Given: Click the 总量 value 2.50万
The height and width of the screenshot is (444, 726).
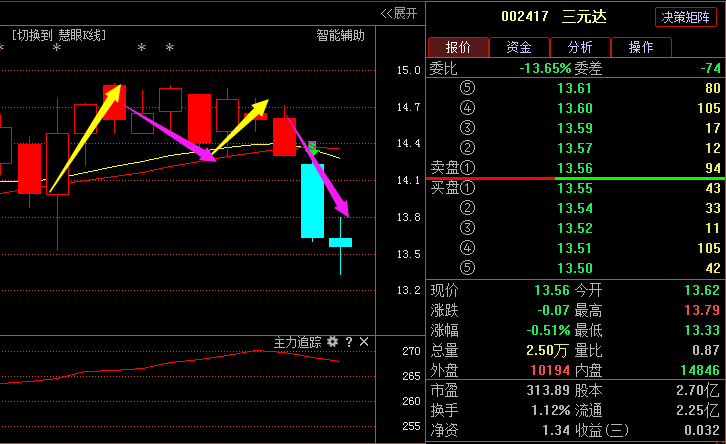Looking at the screenshot, I should pos(547,350).
